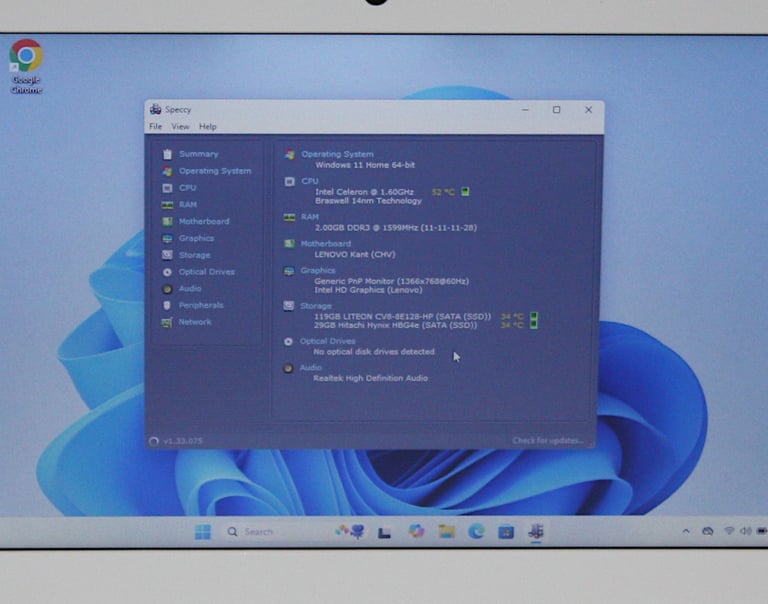Click Generic PnP Monitor line
The width and height of the screenshot is (768, 604).
[391, 281]
